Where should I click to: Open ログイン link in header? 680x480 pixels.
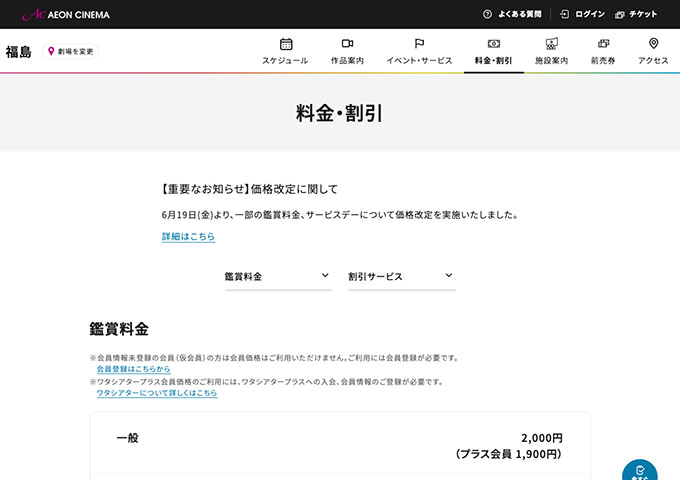tap(590, 14)
